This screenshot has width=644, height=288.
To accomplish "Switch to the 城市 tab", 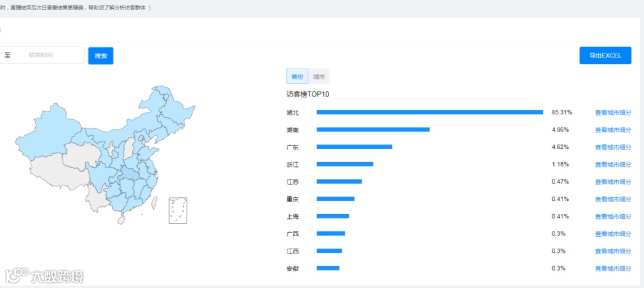I will [x=319, y=77].
